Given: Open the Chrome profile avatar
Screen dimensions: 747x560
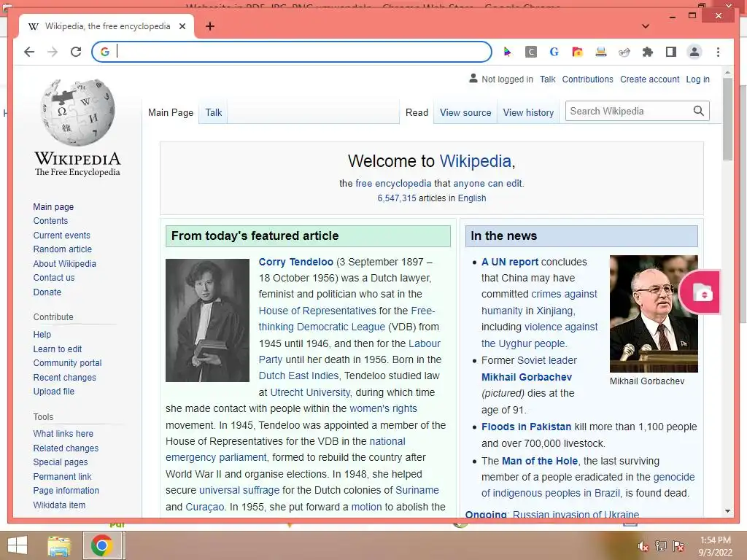Looking at the screenshot, I should [x=694, y=52].
